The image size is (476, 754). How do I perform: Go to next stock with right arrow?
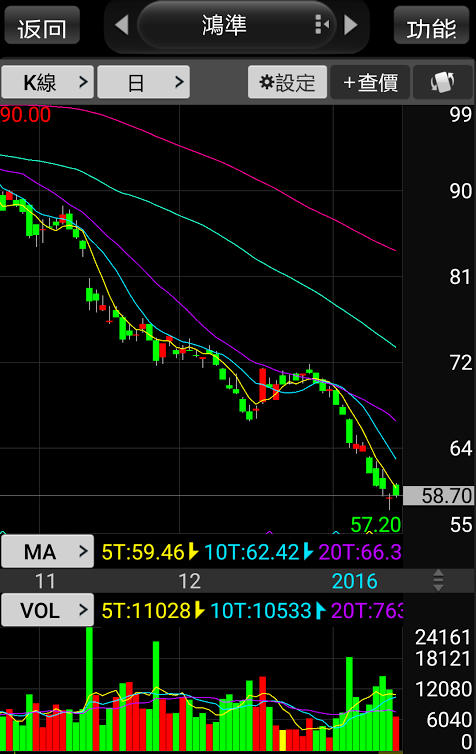(x=351, y=25)
